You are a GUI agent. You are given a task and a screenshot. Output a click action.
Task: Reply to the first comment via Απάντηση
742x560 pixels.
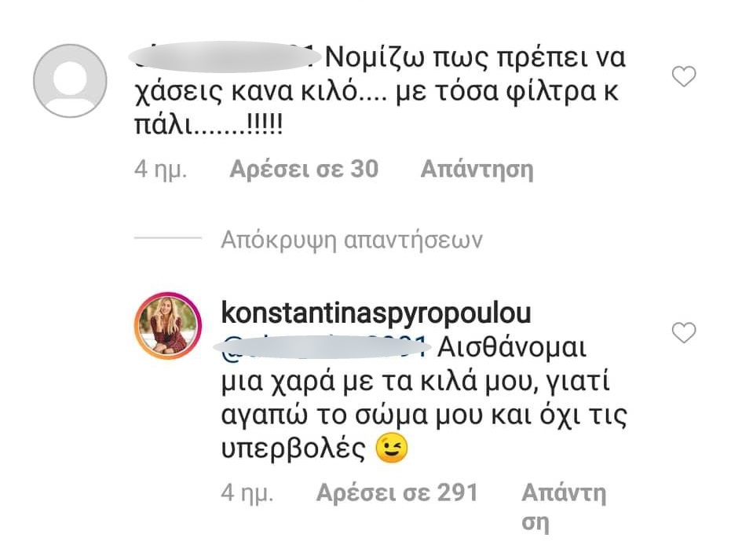[x=477, y=170]
